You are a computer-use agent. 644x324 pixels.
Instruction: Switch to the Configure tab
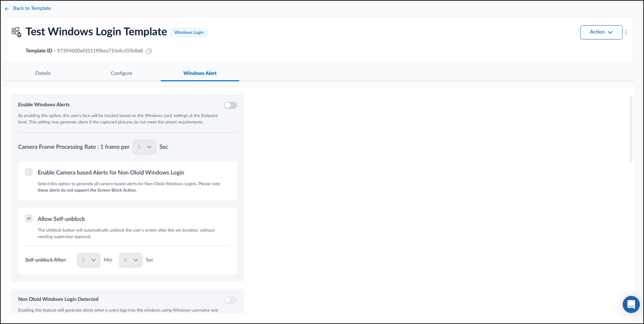(121, 73)
